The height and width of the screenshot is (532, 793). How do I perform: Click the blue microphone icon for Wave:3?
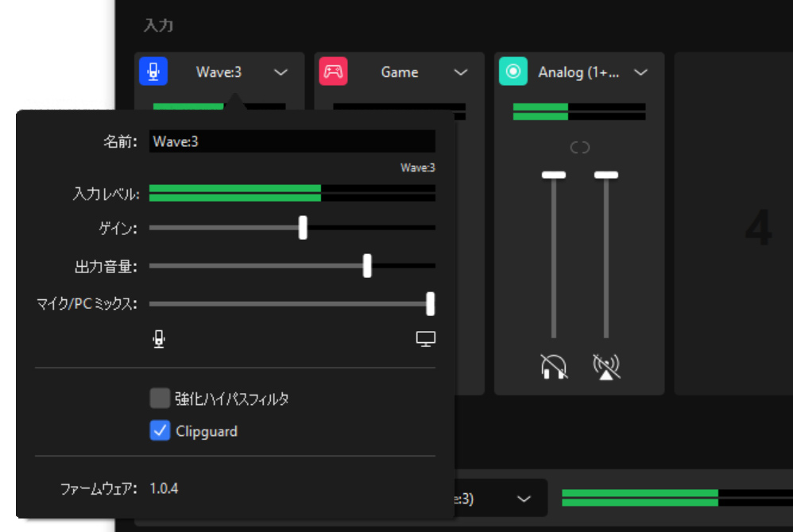pyautogui.click(x=153, y=72)
